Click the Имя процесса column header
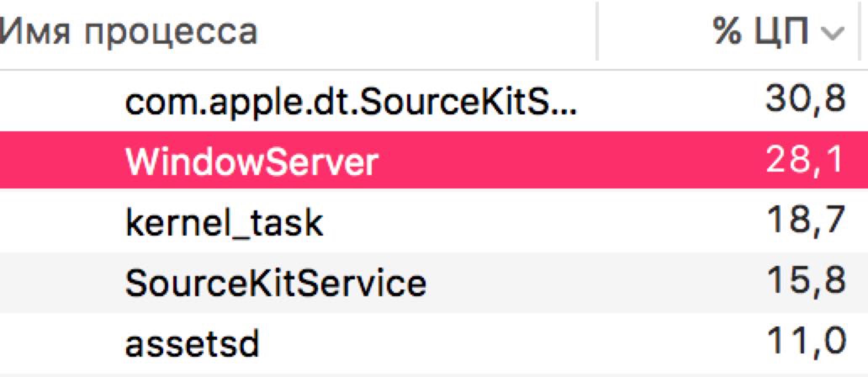868x377 pixels. 128,31
